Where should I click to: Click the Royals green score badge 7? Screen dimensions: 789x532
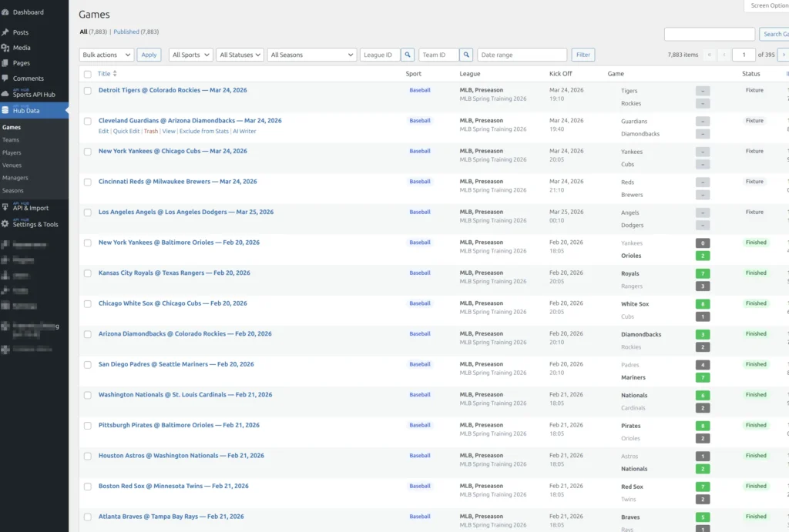coord(703,273)
